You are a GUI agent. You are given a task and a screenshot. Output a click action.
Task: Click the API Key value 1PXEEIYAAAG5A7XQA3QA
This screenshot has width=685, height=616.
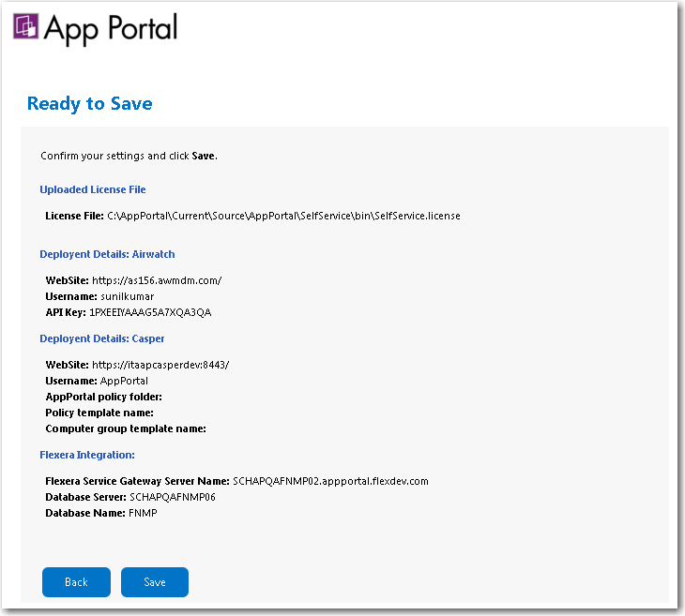click(150, 312)
